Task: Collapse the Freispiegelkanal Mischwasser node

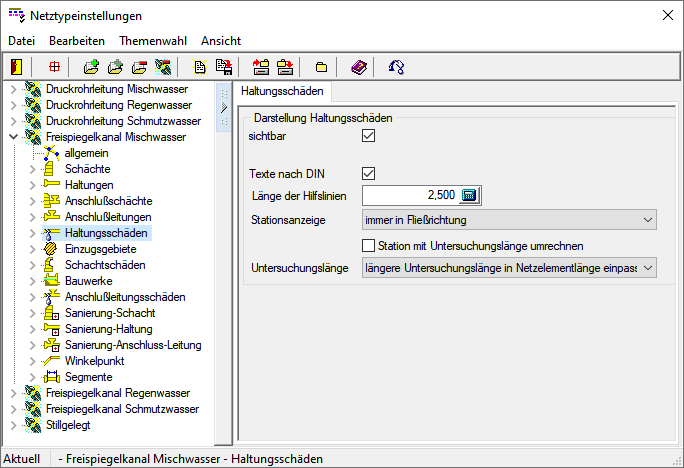Action: tap(13, 137)
